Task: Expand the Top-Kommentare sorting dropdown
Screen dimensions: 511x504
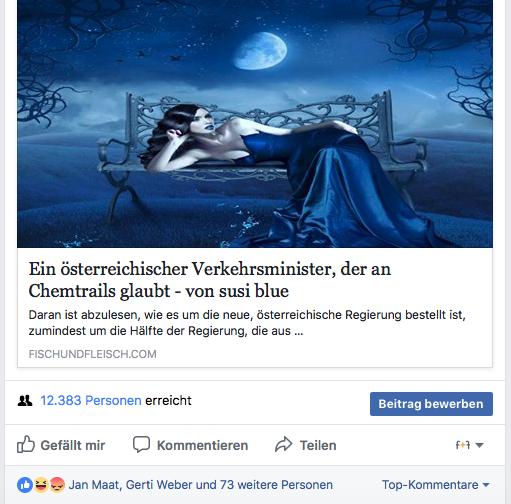Action: pyautogui.click(x=436, y=485)
